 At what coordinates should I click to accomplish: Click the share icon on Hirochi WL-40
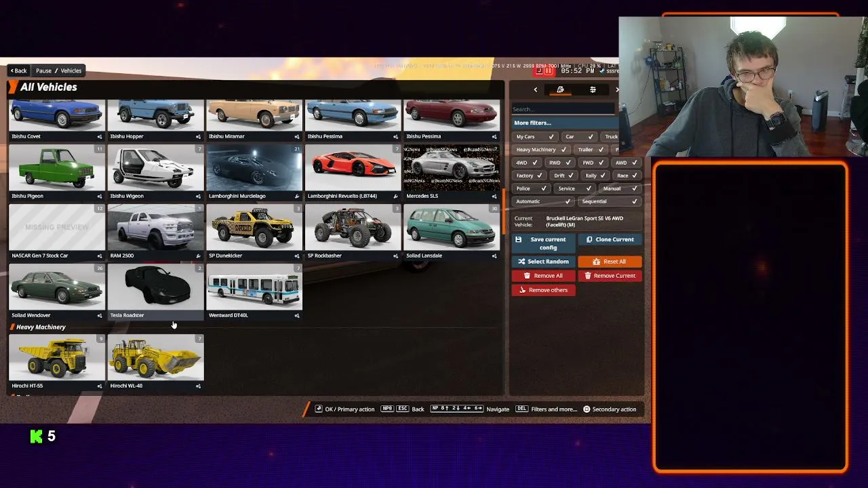198,386
